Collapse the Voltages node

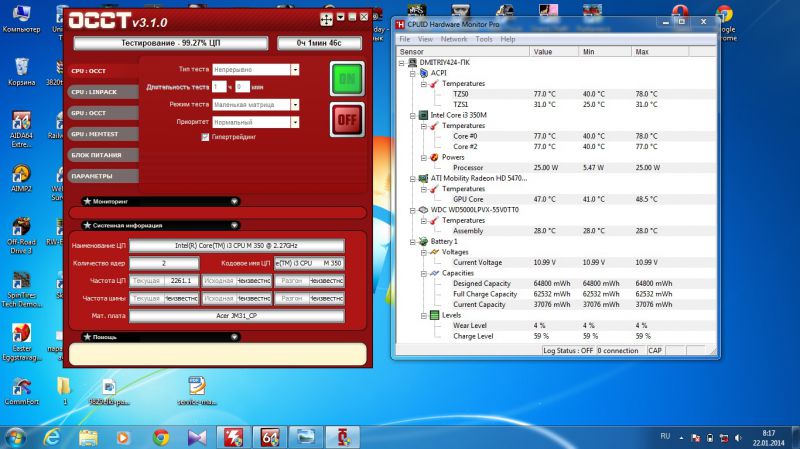424,253
